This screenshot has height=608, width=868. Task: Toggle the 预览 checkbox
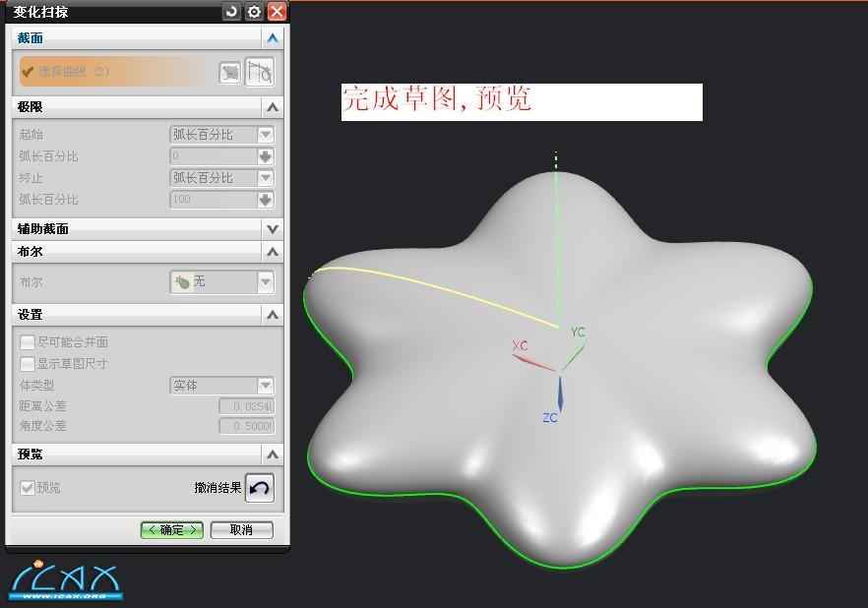click(28, 487)
